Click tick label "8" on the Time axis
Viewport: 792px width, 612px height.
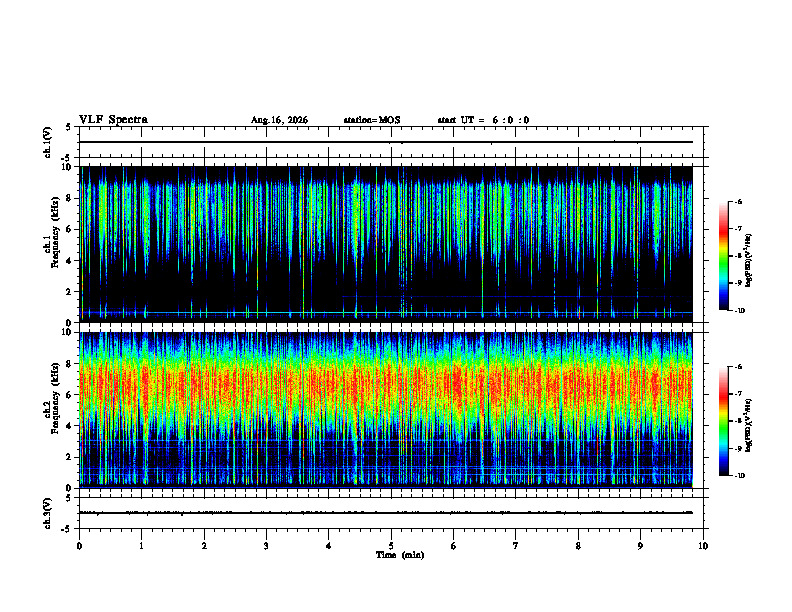click(578, 546)
